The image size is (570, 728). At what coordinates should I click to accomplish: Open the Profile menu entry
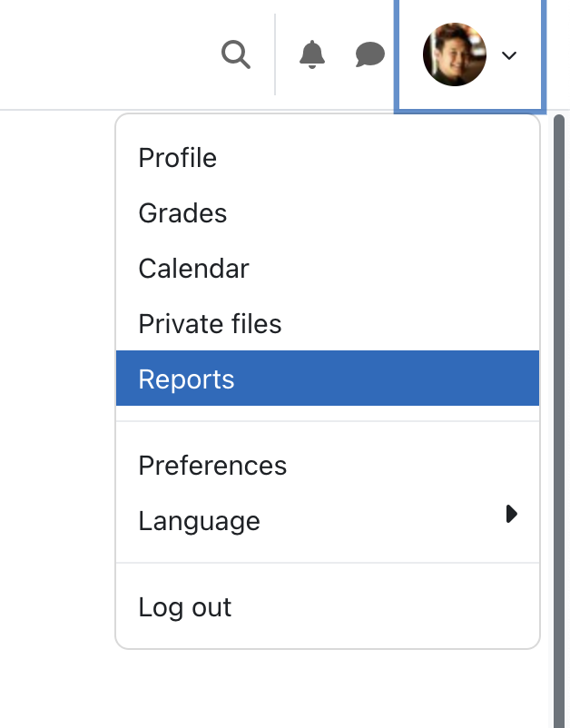coord(328,158)
